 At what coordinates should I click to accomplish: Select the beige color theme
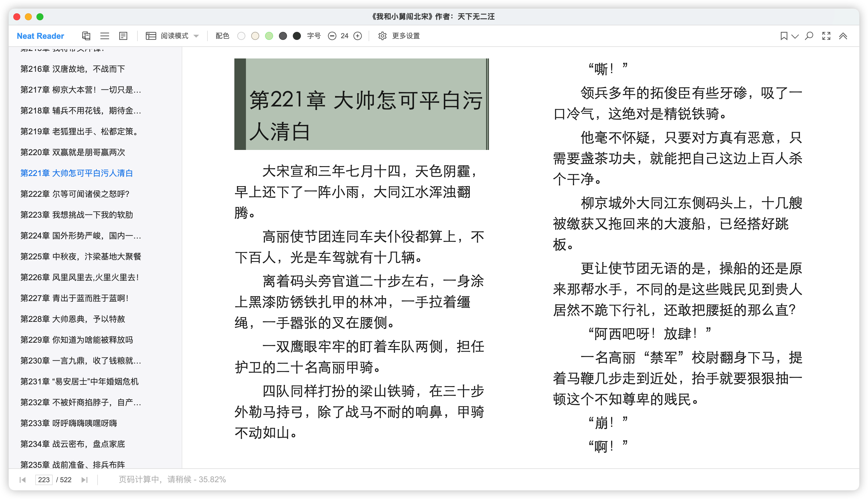click(255, 36)
